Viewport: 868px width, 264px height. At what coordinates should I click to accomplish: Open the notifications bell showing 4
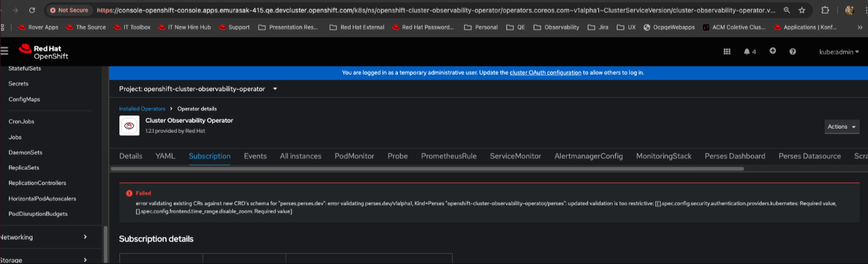[750, 52]
